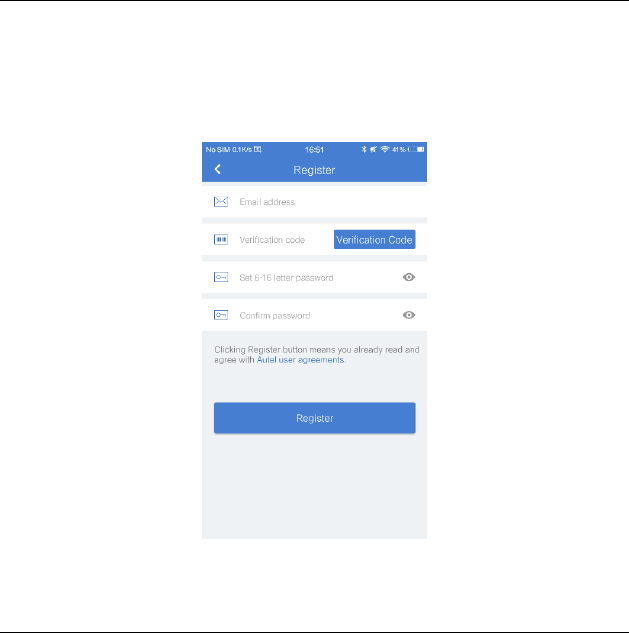
Task: Show the password in Confirm password field
Action: click(x=409, y=315)
